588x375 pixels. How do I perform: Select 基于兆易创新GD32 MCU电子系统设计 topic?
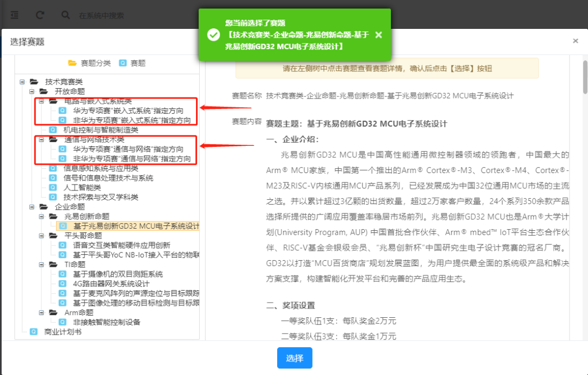137,226
